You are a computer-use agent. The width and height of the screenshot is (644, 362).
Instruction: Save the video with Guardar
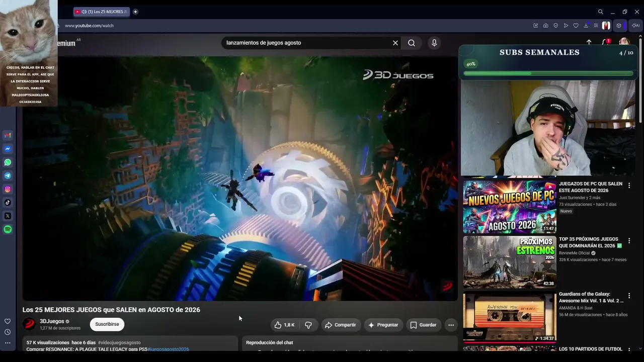(423, 325)
